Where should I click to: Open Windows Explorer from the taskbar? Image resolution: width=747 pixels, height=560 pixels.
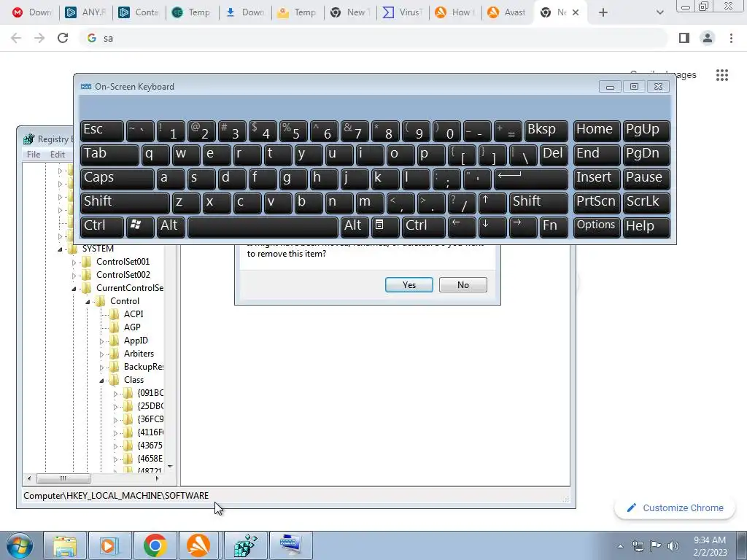[65, 545]
